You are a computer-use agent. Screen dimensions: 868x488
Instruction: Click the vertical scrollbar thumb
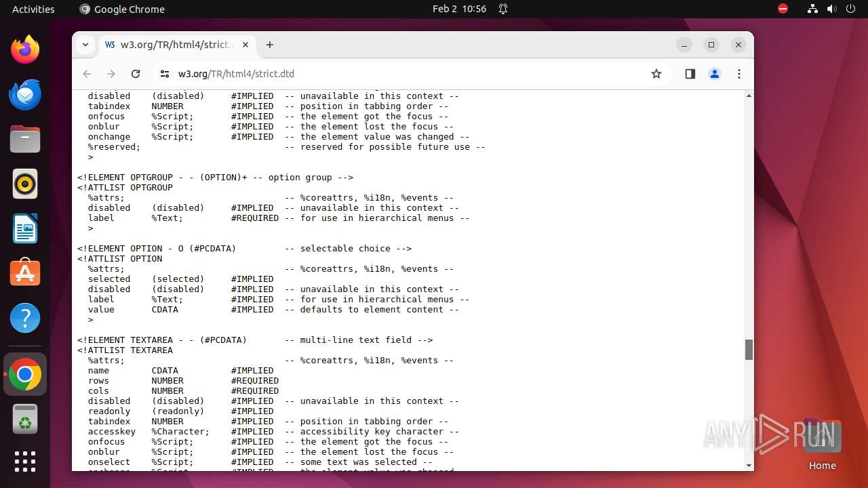point(749,350)
